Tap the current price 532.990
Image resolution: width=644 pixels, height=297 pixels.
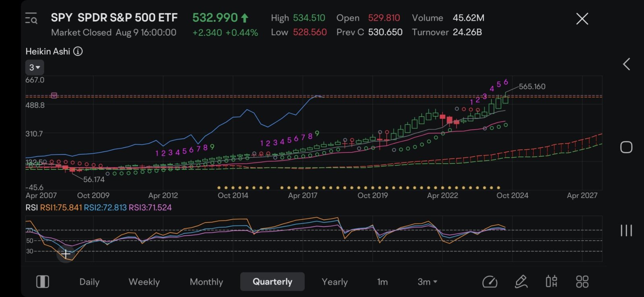point(215,18)
